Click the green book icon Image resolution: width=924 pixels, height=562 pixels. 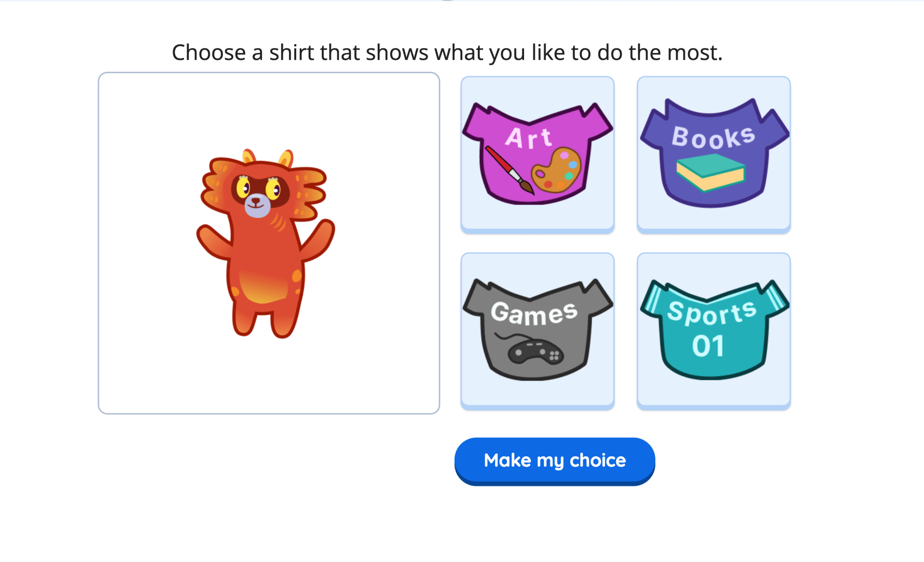(710, 172)
